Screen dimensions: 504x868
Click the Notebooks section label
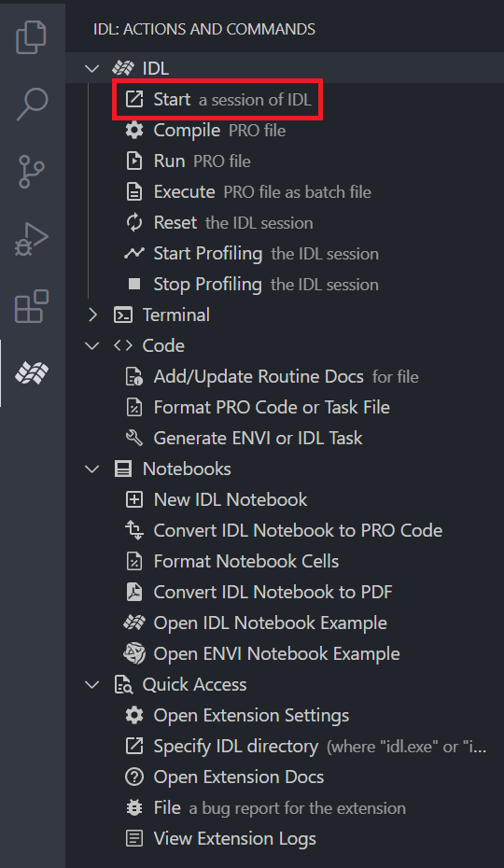(x=187, y=469)
